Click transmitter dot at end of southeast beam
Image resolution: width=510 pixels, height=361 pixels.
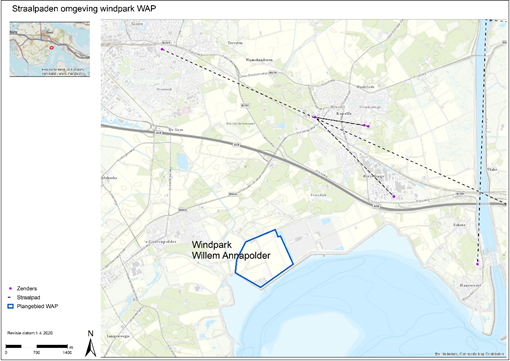point(394,197)
